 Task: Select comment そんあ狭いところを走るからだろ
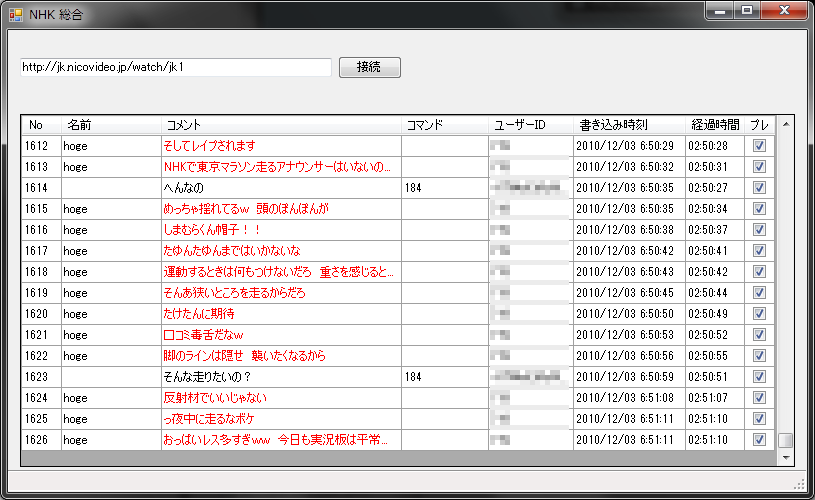234,293
